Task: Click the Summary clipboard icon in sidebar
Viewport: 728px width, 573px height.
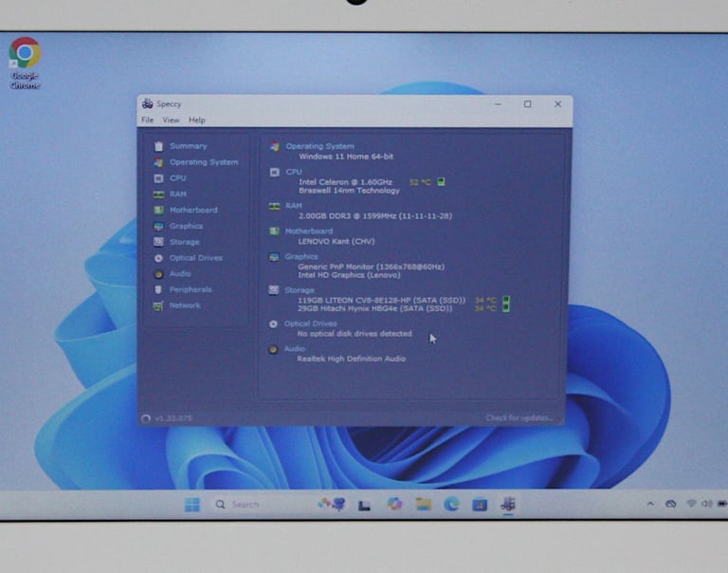Action: coord(159,146)
